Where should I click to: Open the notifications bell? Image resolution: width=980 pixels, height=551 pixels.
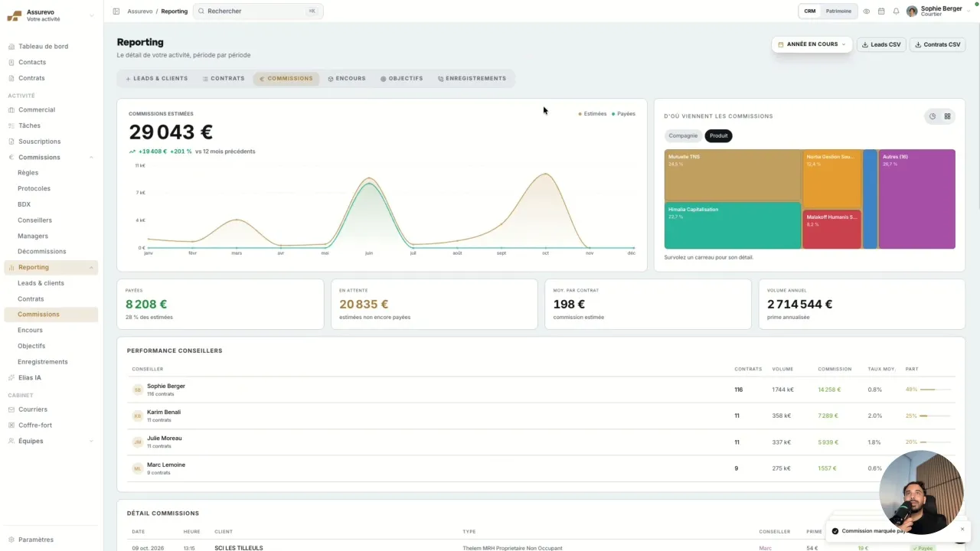[x=896, y=11]
